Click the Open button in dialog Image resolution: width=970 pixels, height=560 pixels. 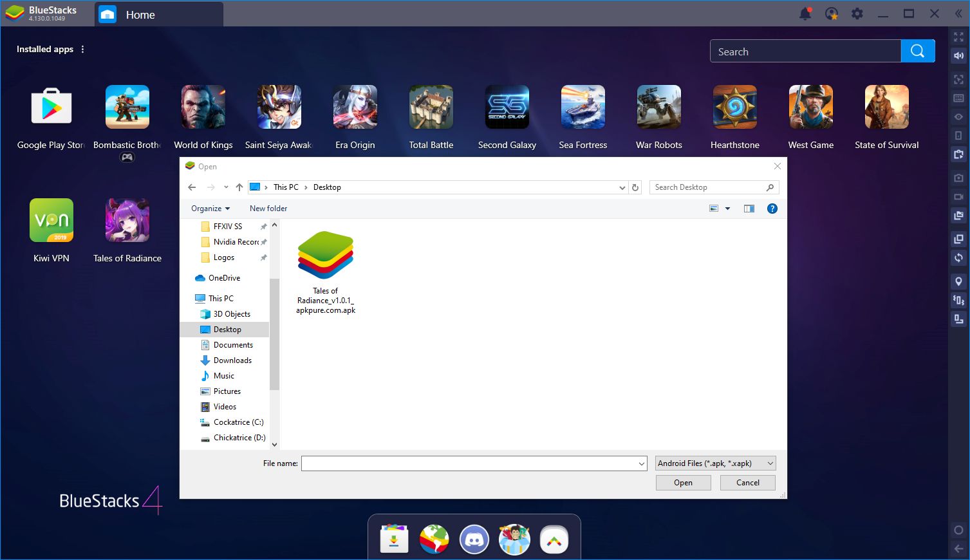(684, 483)
